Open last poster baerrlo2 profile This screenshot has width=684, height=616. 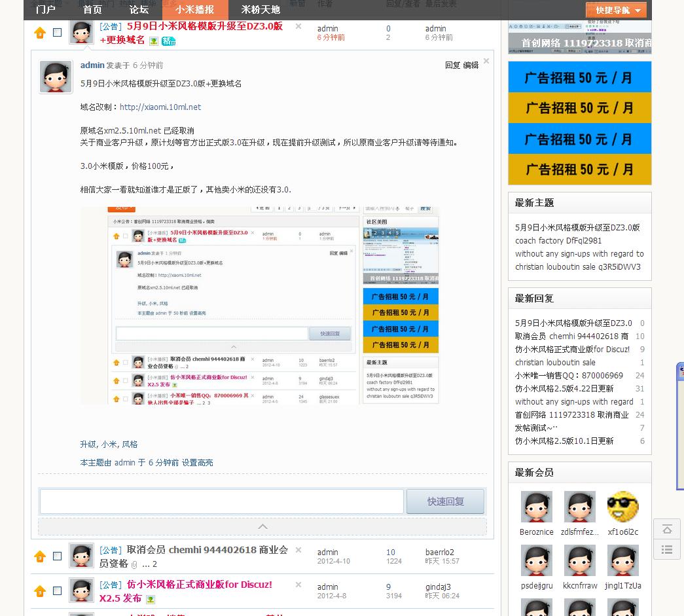coord(440,552)
